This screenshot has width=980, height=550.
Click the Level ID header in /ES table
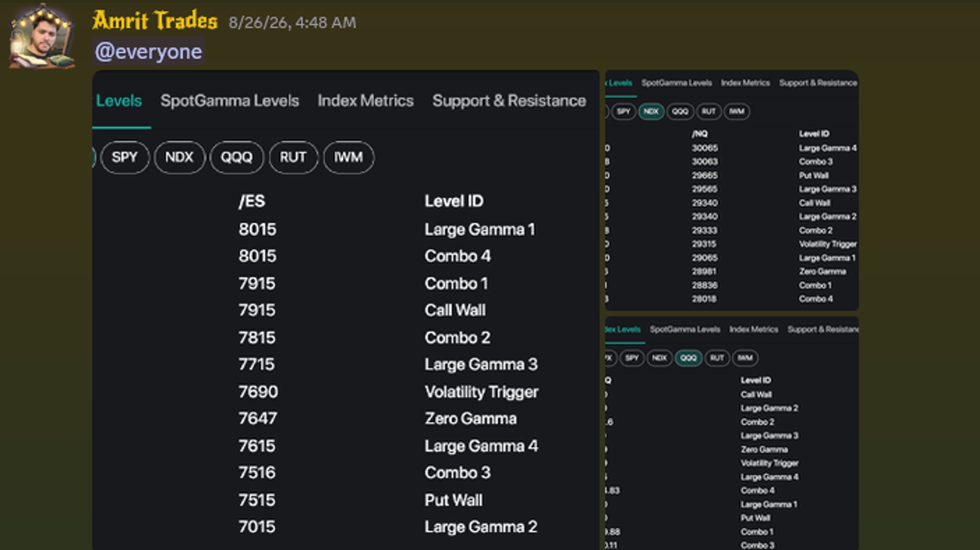(454, 201)
